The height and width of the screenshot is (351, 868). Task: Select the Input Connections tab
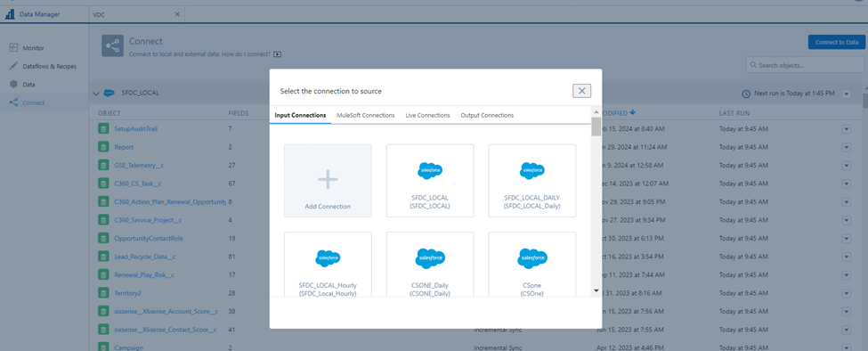(x=300, y=115)
